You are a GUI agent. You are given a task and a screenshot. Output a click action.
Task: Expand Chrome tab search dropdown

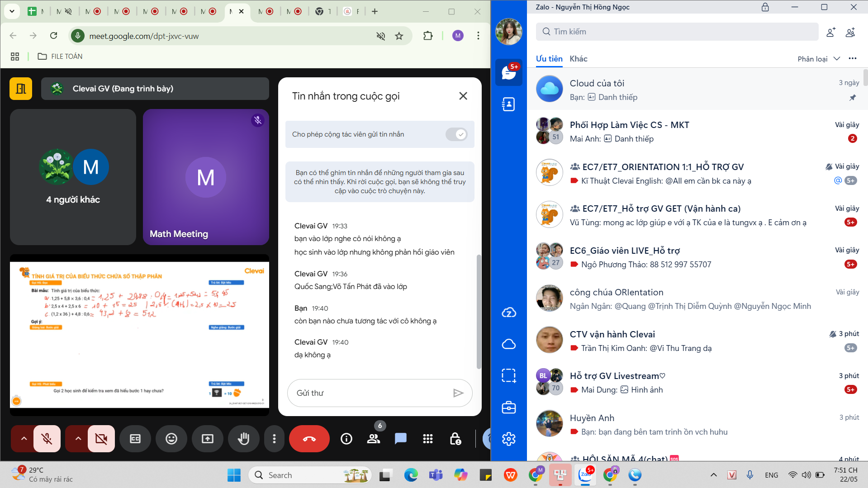point(12,11)
